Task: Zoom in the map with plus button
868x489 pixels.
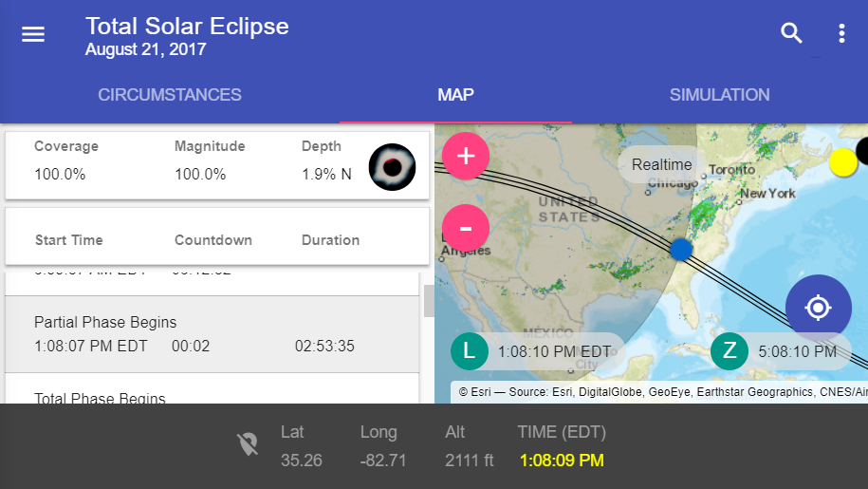Action: [x=466, y=156]
